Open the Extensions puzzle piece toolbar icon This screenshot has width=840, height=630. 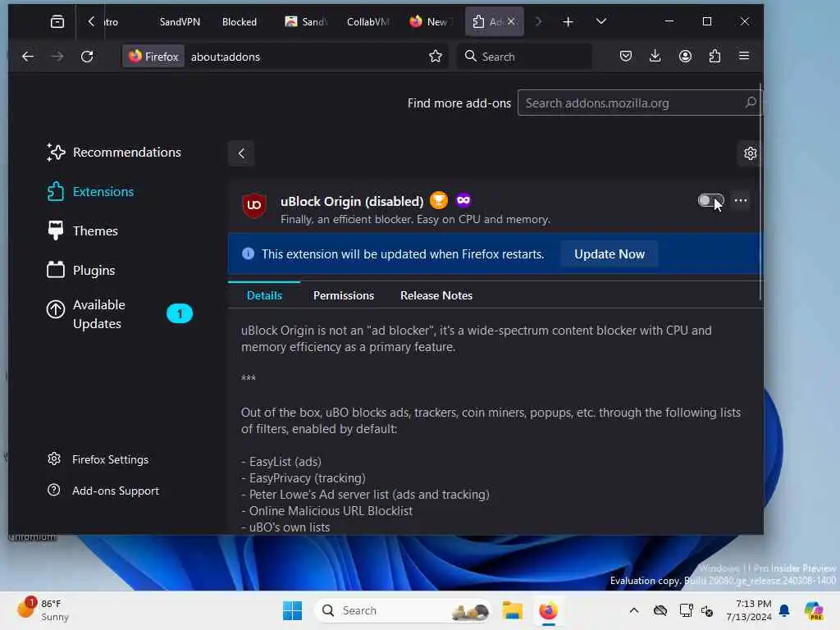714,57
